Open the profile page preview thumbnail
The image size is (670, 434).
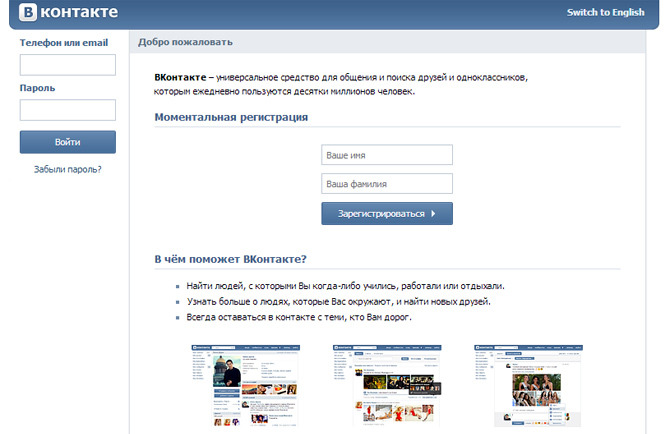[x=246, y=386]
